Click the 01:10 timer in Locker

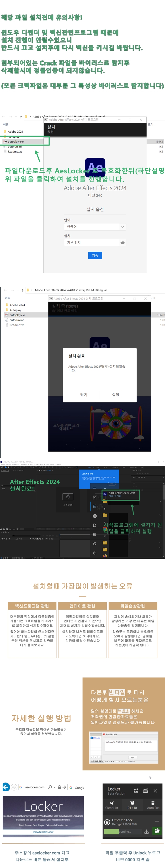click(x=132, y=805)
